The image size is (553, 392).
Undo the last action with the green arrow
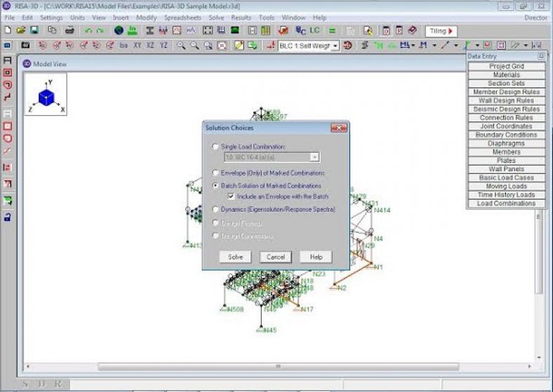(x=88, y=31)
